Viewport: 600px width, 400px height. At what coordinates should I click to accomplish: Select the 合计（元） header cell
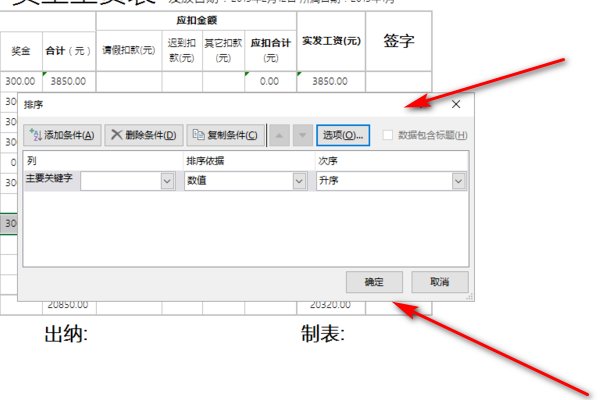(69, 51)
